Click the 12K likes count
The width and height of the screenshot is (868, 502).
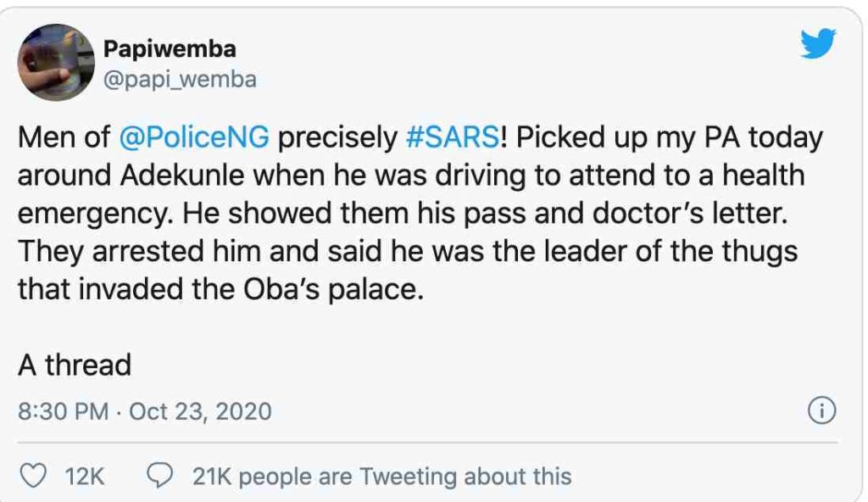(x=84, y=477)
